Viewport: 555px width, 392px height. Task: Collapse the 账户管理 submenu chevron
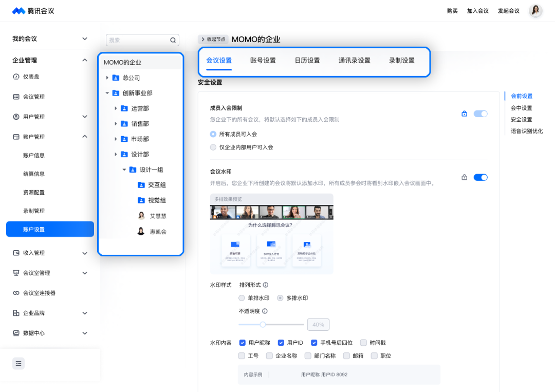pos(85,137)
